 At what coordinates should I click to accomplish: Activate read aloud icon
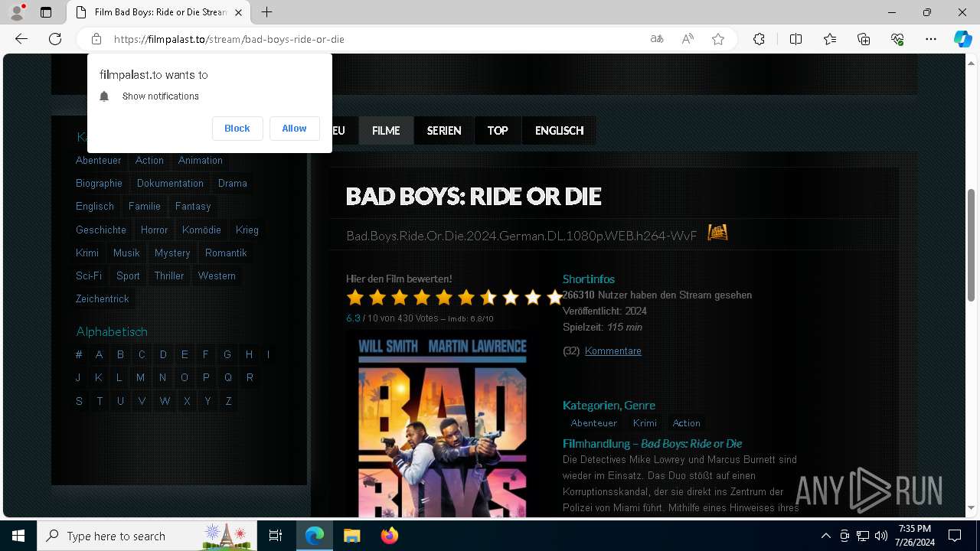tap(688, 39)
